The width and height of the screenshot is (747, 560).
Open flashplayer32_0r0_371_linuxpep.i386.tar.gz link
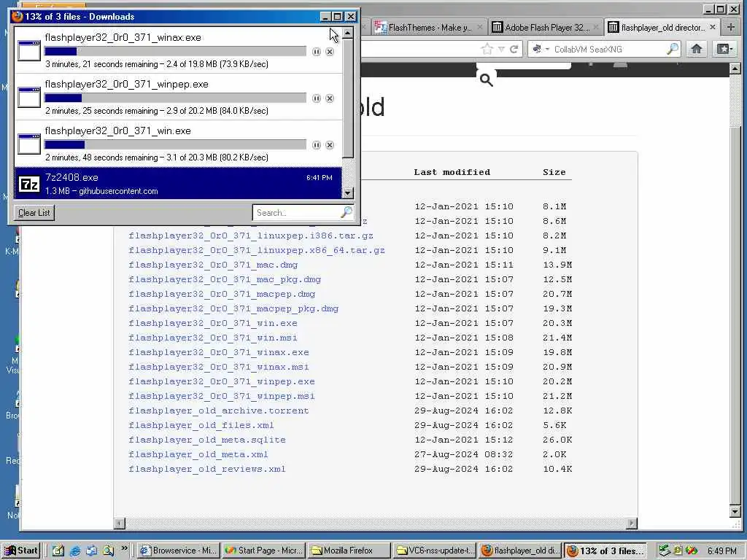tap(251, 236)
